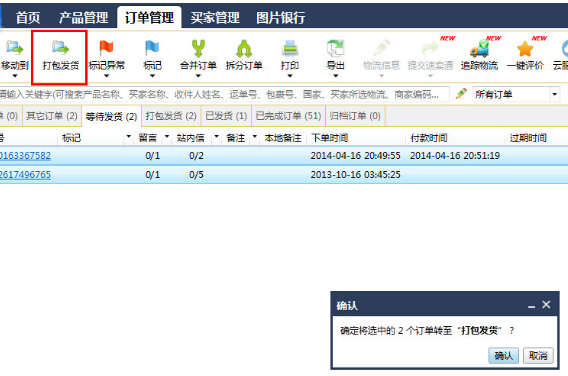This screenshot has height=376, width=568.
Task: Expand the 合并订单 dropdown arrow
Action: pos(198,76)
